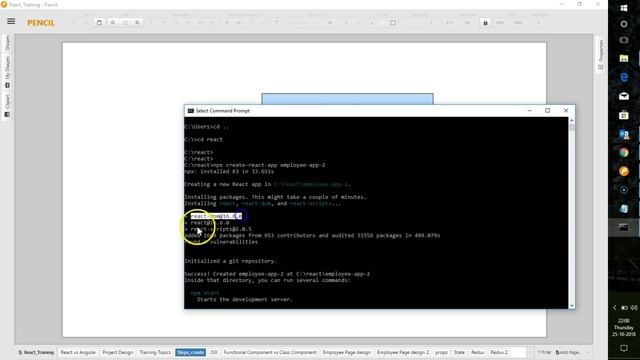Open Outlook from the taskbar
640x360 pixels.
coord(624,134)
